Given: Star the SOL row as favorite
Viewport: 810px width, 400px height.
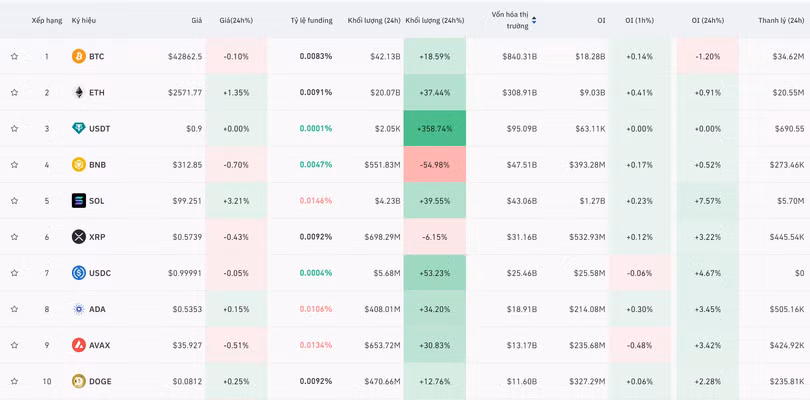Looking at the screenshot, I should coord(14,201).
